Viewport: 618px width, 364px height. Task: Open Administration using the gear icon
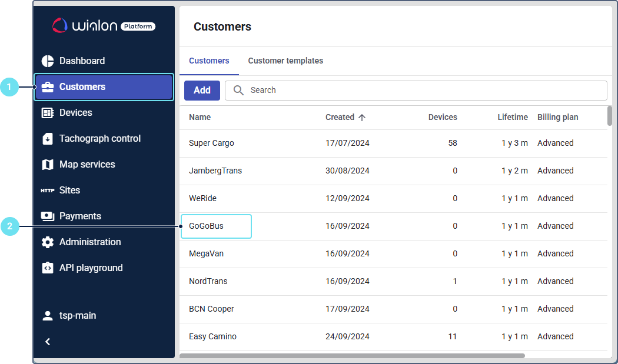click(x=48, y=242)
